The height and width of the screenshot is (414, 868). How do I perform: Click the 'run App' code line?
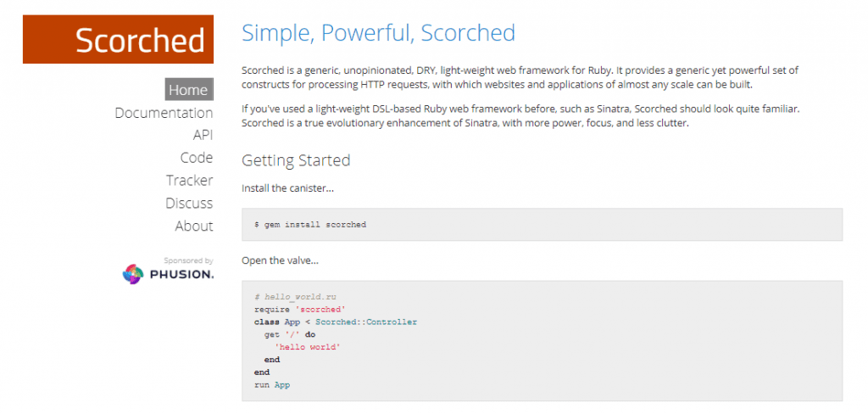[271, 385]
